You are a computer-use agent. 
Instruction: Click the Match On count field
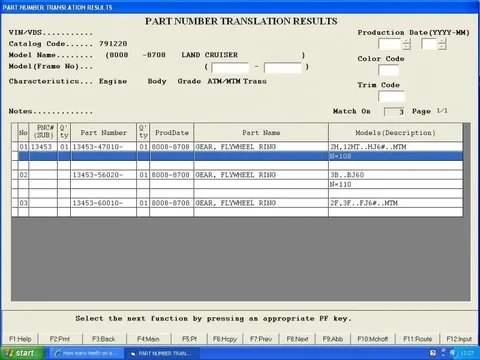click(395, 112)
